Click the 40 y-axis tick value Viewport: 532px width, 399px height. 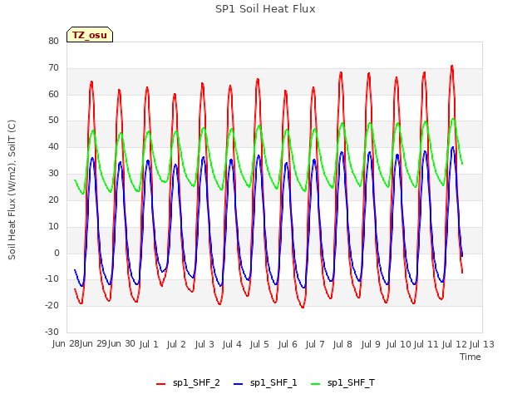tap(53, 147)
